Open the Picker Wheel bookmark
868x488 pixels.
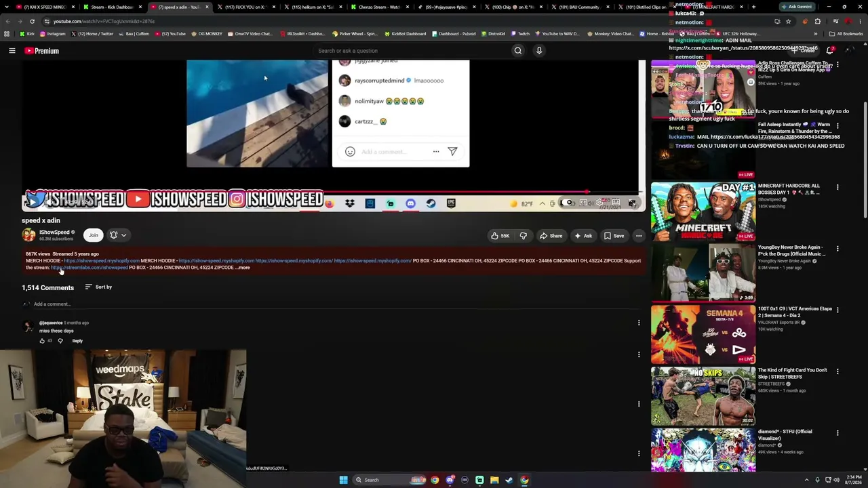click(x=355, y=34)
